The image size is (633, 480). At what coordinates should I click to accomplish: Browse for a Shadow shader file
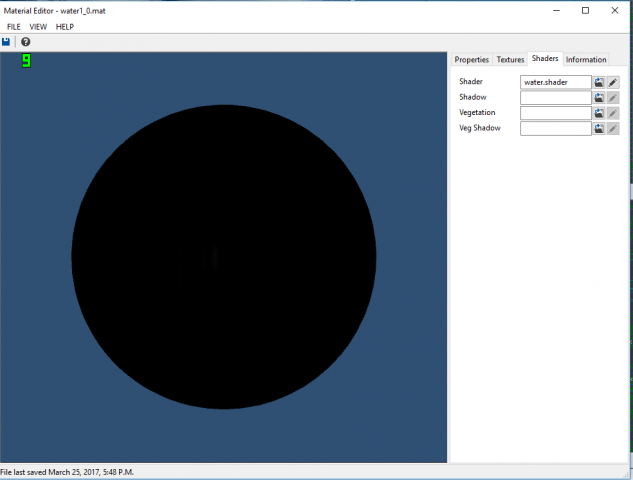pos(599,98)
